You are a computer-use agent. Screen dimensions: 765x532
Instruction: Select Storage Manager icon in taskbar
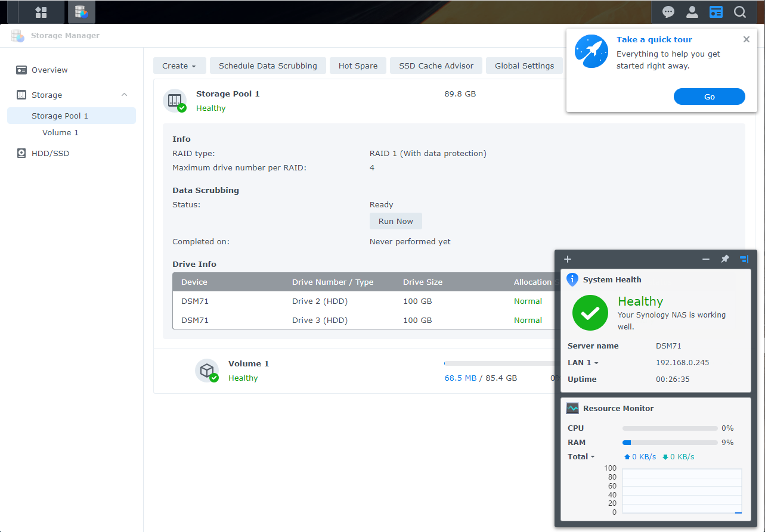tap(82, 12)
